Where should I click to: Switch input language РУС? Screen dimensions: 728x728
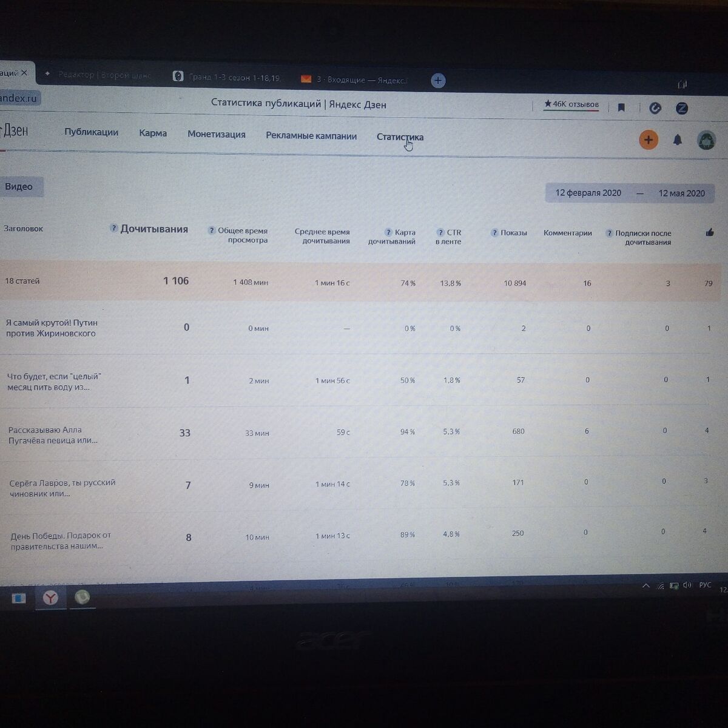[705, 585]
